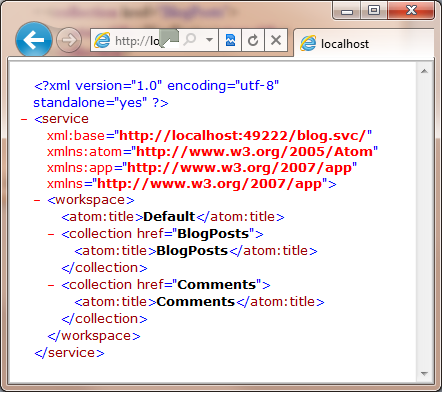Maximize the browser window
The width and height of the screenshot is (442, 393).
(x=374, y=11)
